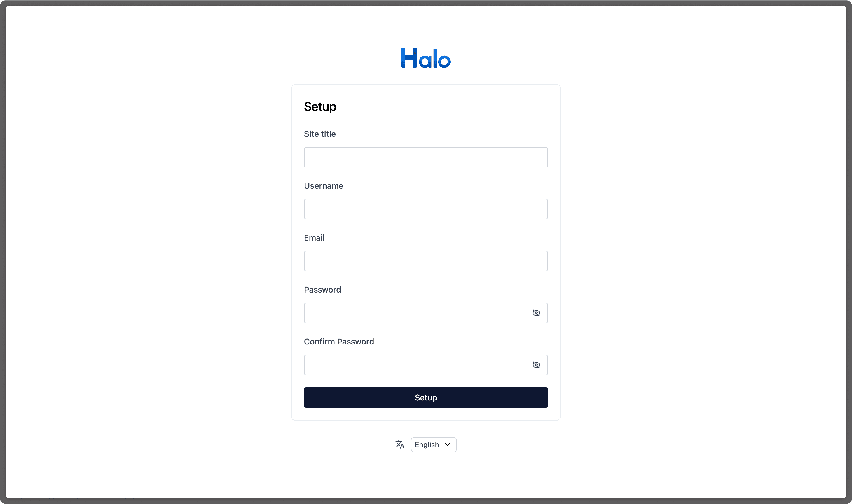Click the Password input field
The height and width of the screenshot is (504, 852).
tap(426, 313)
